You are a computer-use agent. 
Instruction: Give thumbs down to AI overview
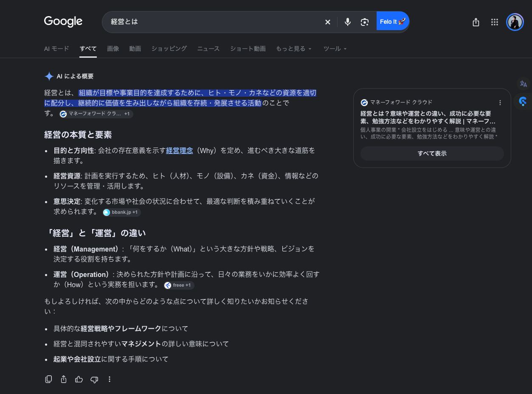pyautogui.click(x=94, y=379)
